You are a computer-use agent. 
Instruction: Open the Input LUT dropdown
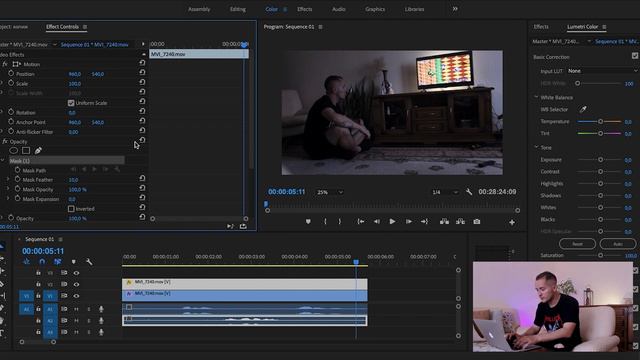[x=602, y=71]
